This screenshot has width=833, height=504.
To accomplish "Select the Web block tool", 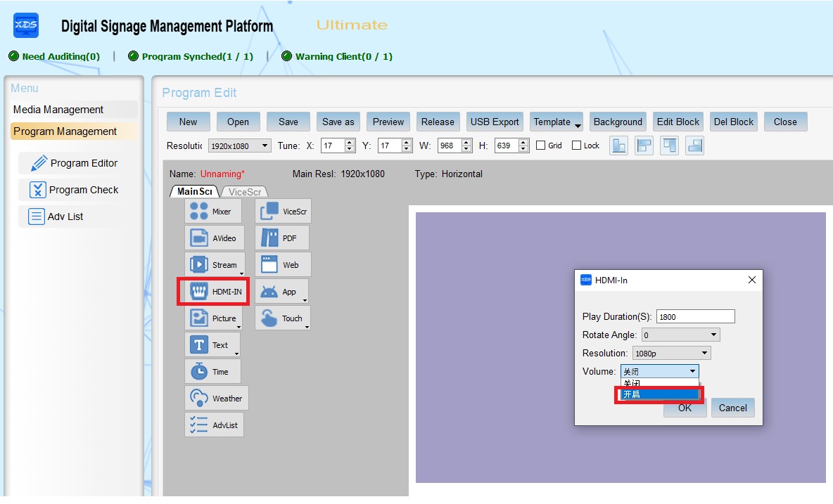I will click(282, 265).
